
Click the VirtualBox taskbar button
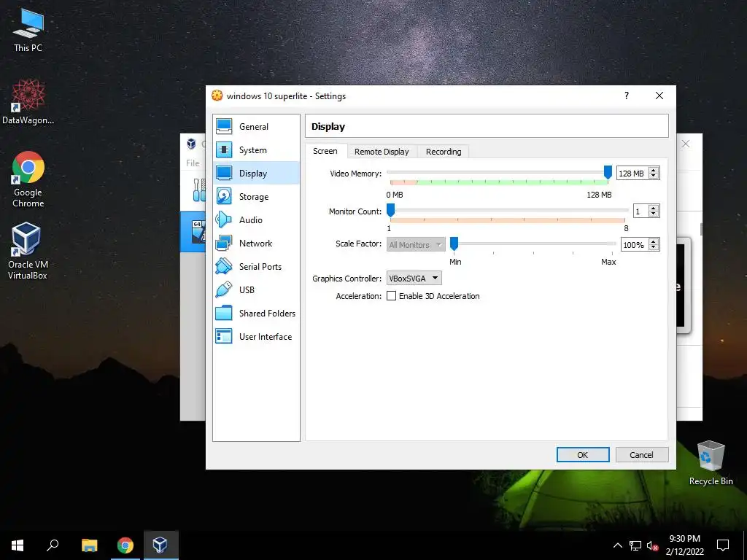click(160, 545)
